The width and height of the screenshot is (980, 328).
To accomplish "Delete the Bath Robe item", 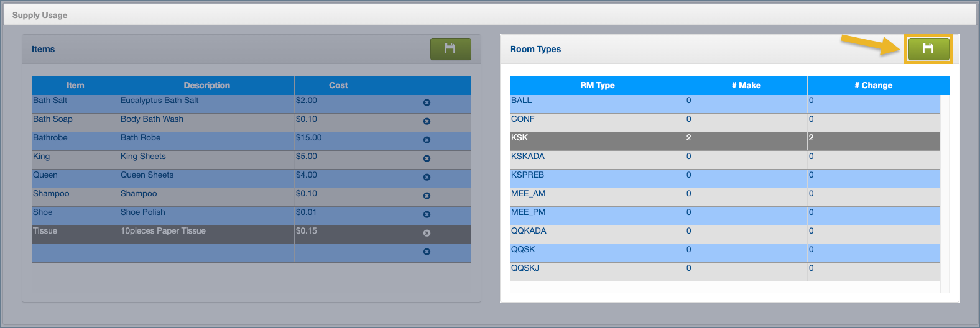I will click(x=427, y=140).
